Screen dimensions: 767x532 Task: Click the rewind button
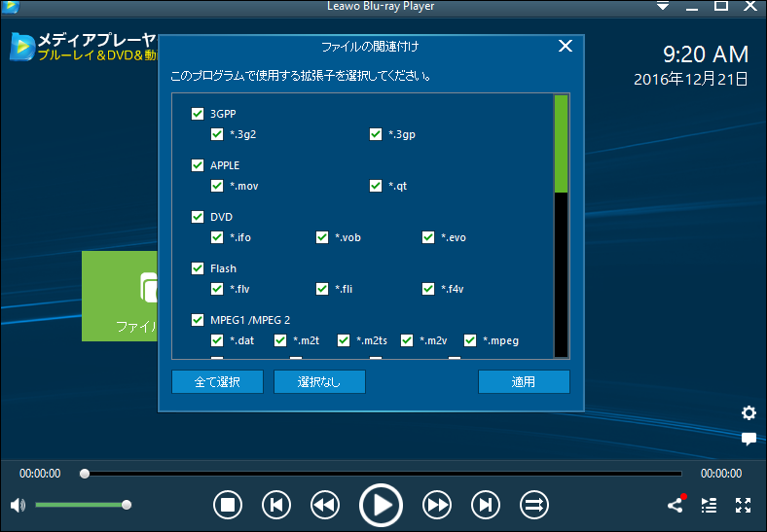tap(325, 505)
